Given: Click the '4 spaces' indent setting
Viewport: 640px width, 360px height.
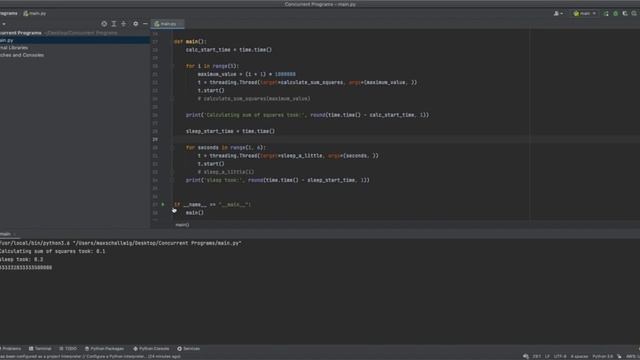Looking at the screenshot, I should tap(579, 356).
